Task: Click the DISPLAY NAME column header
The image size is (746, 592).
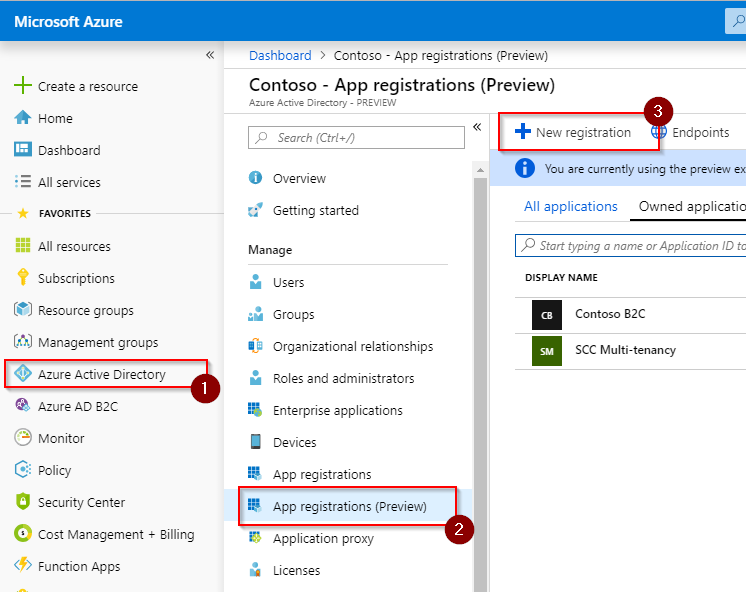Action: (561, 277)
